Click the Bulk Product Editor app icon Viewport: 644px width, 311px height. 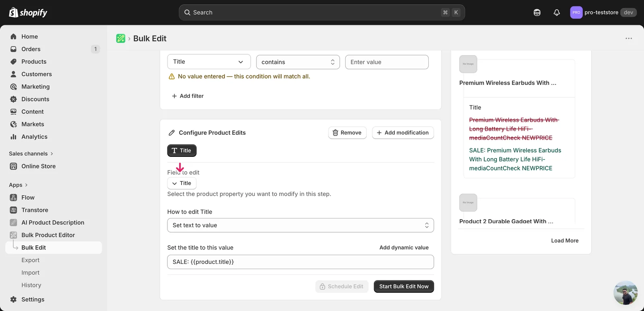coord(13,235)
